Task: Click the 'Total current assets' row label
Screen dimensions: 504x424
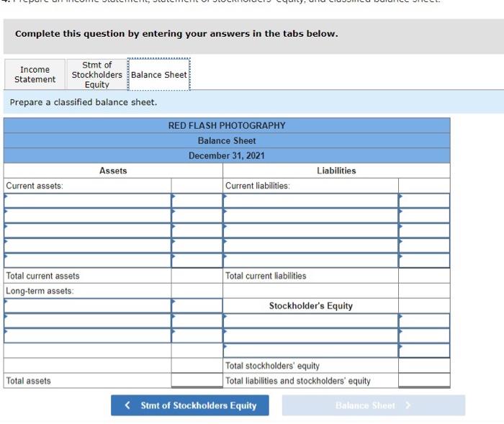Action: point(42,276)
